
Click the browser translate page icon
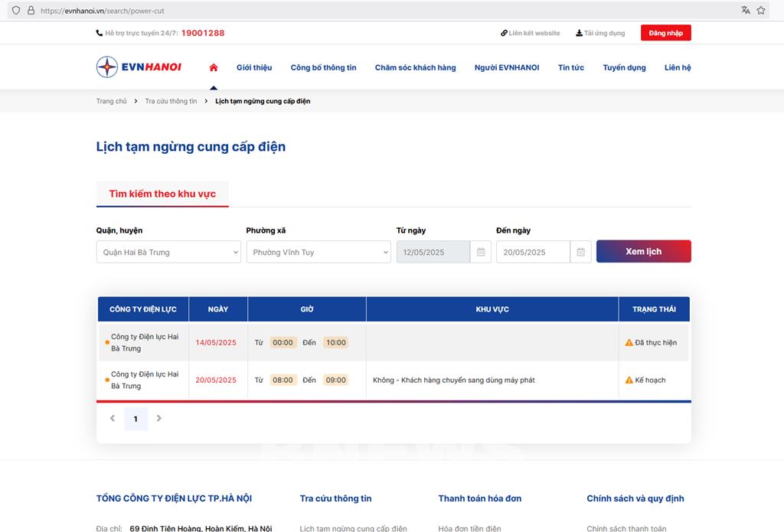pos(746,11)
